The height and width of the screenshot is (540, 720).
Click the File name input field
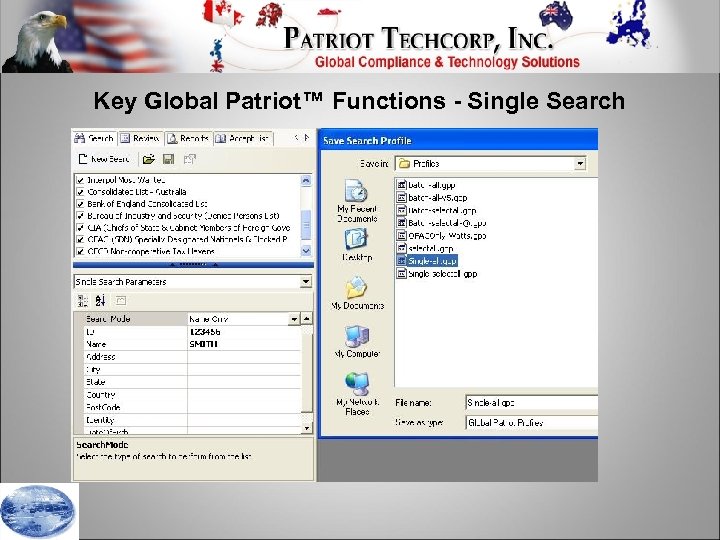[x=531, y=403]
